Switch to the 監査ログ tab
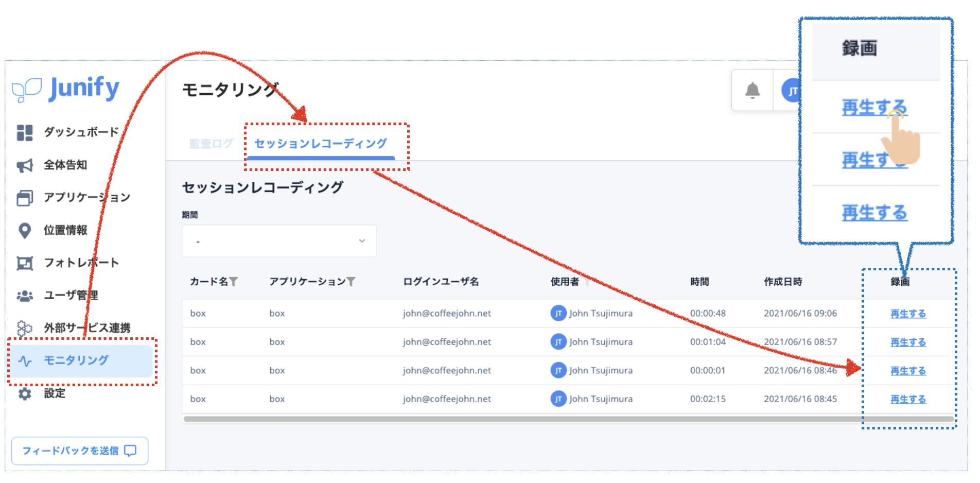 click(211, 144)
